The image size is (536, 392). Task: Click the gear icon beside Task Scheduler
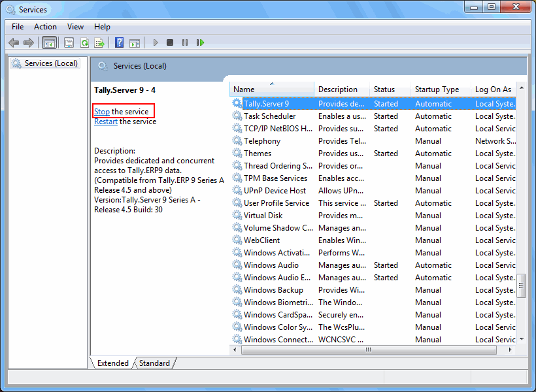click(237, 116)
